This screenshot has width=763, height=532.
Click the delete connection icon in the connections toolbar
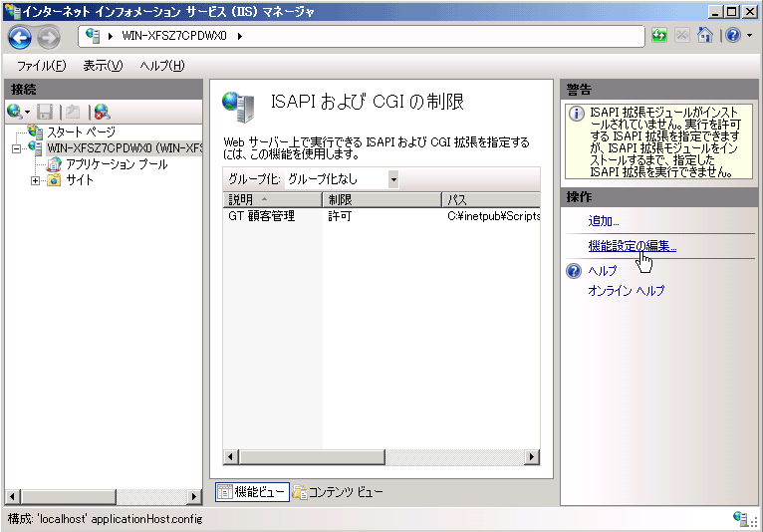102,112
